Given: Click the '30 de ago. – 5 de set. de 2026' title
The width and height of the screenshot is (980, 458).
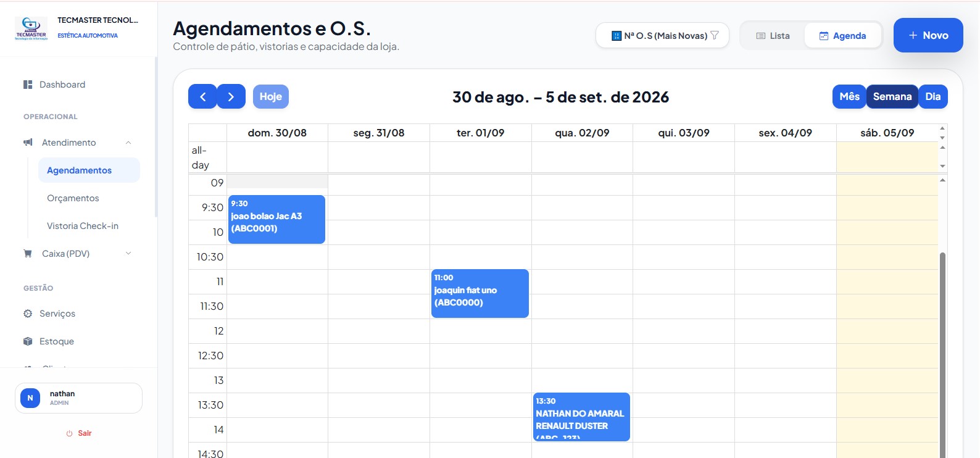Looking at the screenshot, I should [560, 97].
